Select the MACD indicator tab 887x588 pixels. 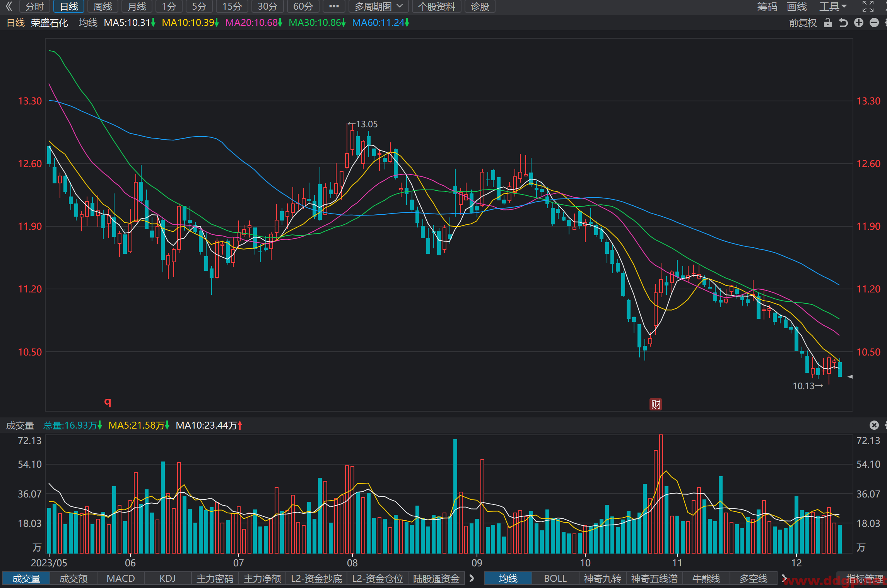(x=121, y=578)
